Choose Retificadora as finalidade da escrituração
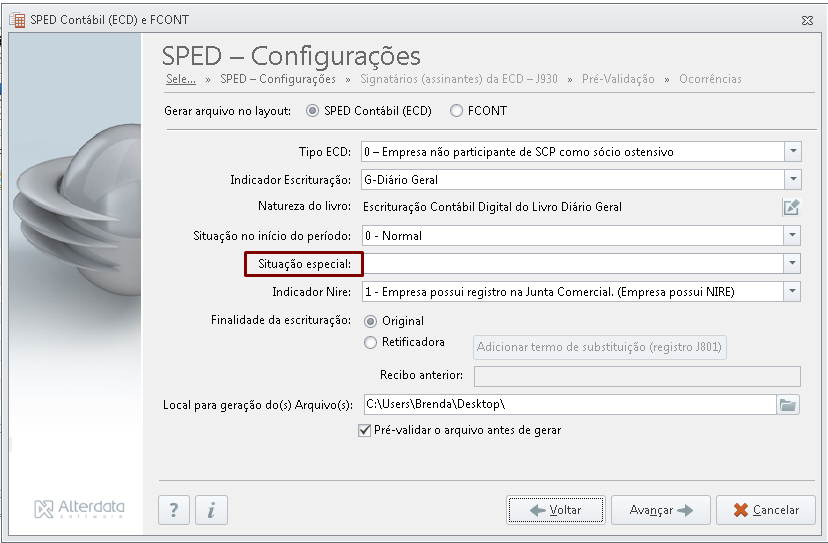The height and width of the screenshot is (543, 828). (x=371, y=342)
